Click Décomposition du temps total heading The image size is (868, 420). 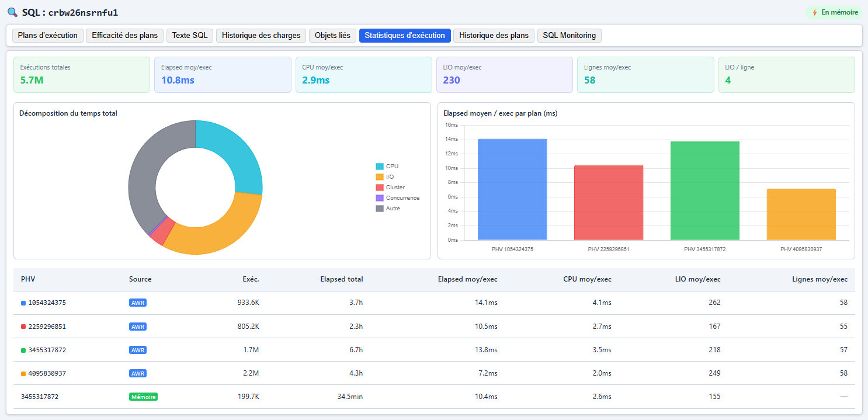(x=68, y=113)
